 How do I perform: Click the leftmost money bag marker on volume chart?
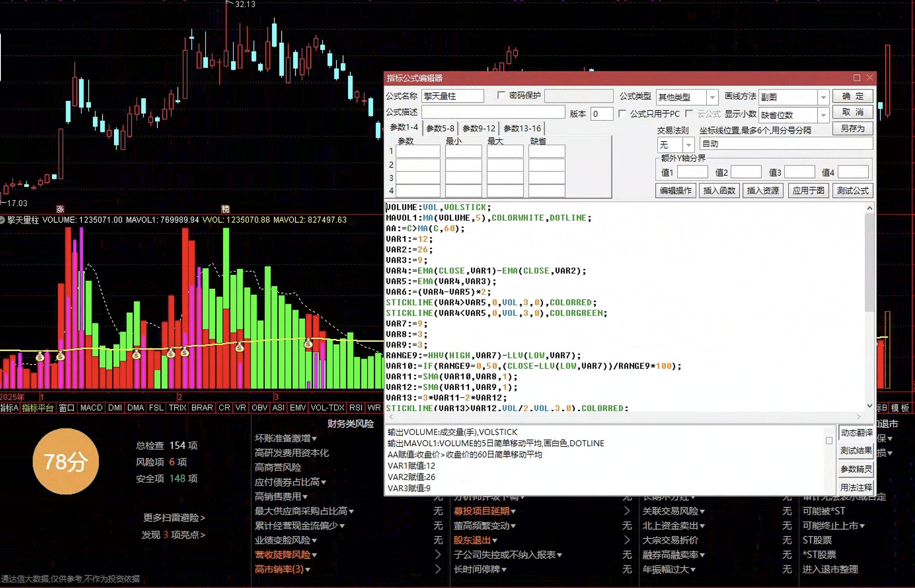click(x=40, y=357)
